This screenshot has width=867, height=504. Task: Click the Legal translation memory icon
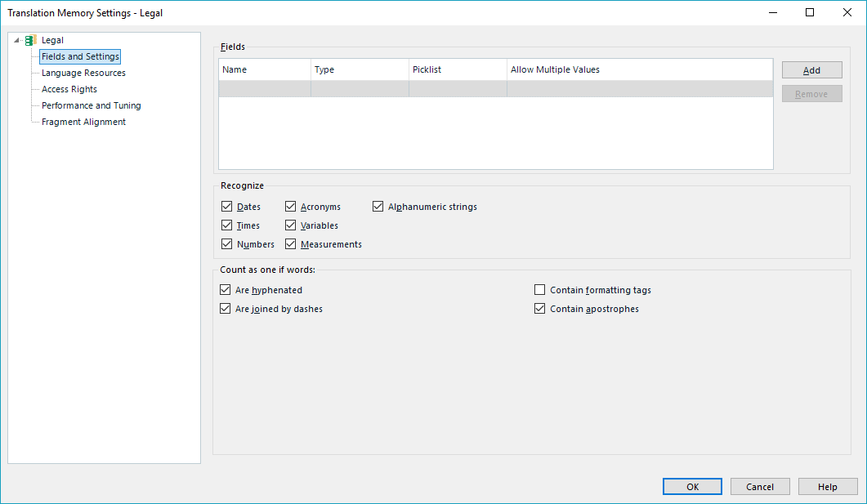coord(31,40)
